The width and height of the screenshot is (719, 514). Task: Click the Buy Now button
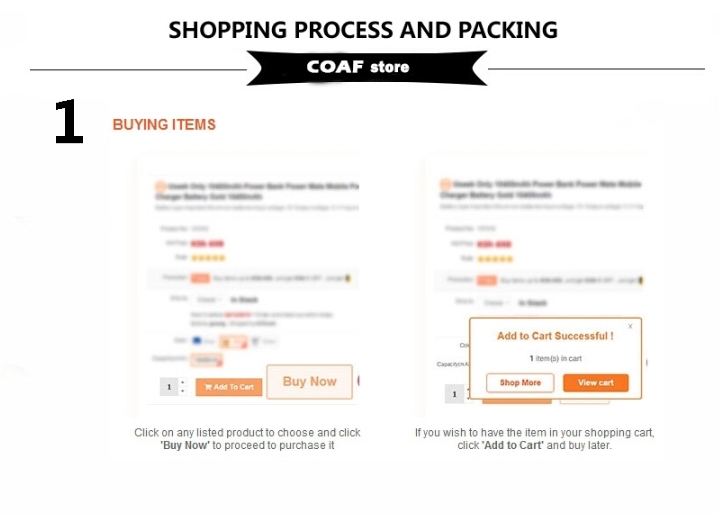coord(310,381)
